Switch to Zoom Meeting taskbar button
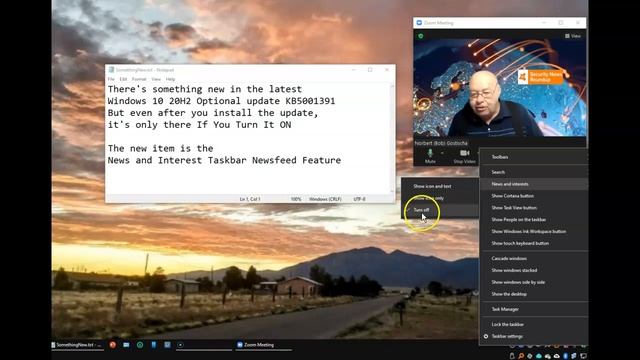640x360 pixels. 264,345
